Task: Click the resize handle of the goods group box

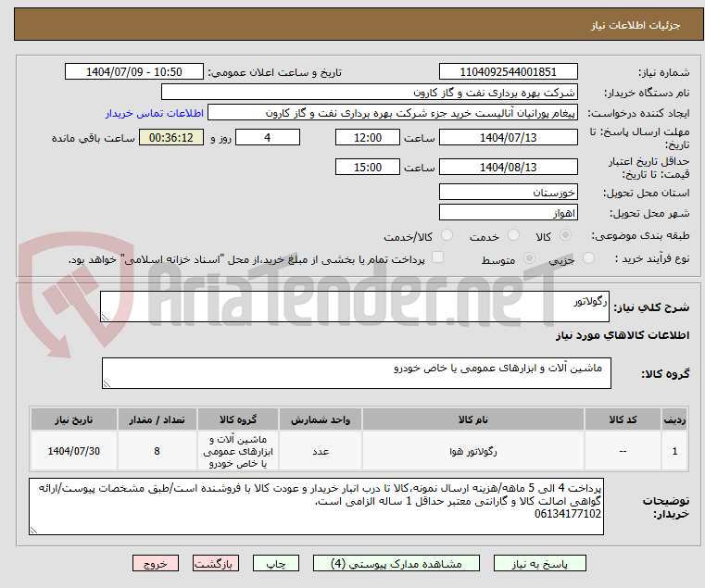Action: tap(107, 384)
